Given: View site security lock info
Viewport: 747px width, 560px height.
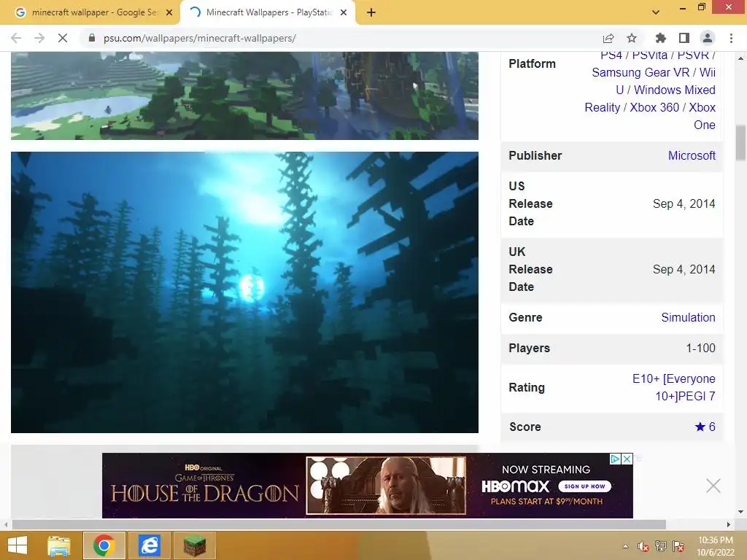Looking at the screenshot, I should point(92,38).
